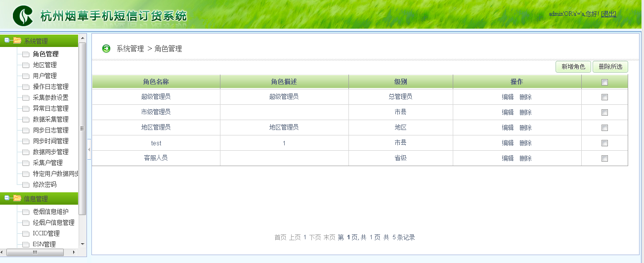Tick the checkbox for 客服人员 row
Screen dimensions: 644x263
click(604, 159)
